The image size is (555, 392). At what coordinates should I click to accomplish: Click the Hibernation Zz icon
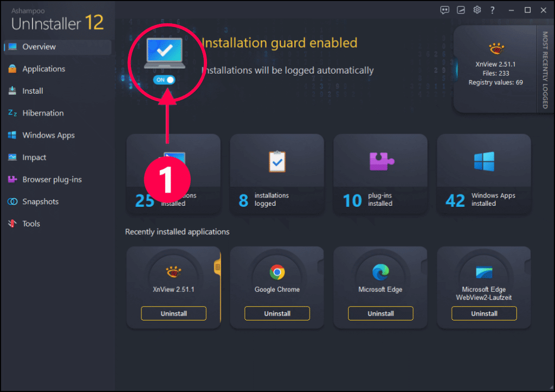(x=12, y=113)
